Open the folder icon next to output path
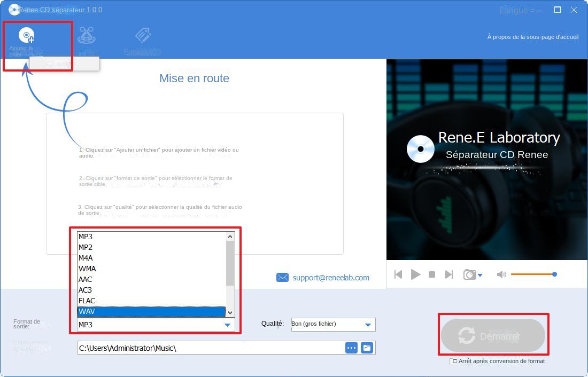Image resolution: width=588 pixels, height=377 pixels. (x=367, y=347)
